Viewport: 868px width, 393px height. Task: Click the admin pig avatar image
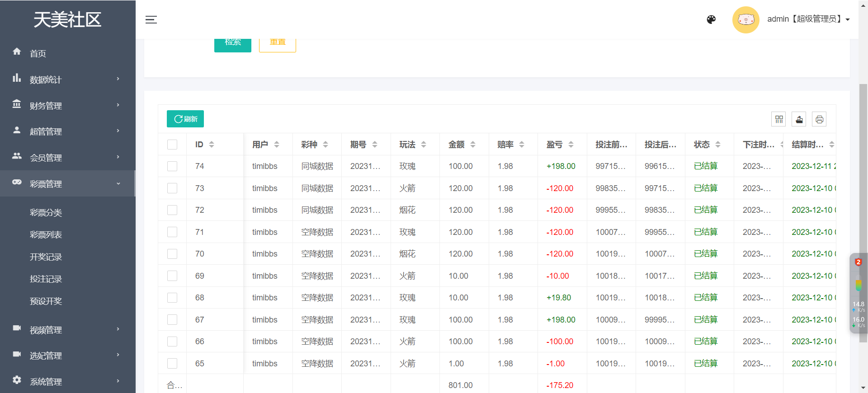(x=745, y=19)
